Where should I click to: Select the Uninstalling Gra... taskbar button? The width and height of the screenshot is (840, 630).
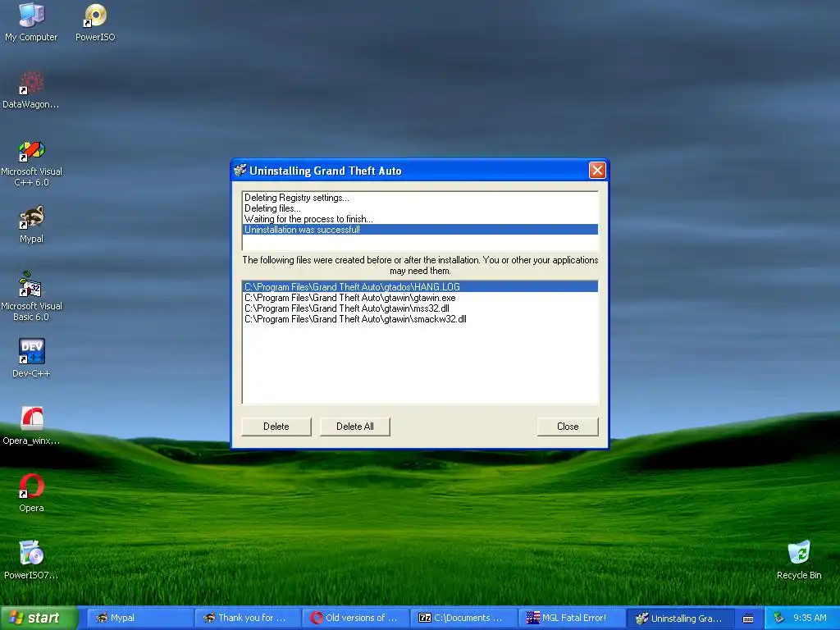tap(679, 618)
